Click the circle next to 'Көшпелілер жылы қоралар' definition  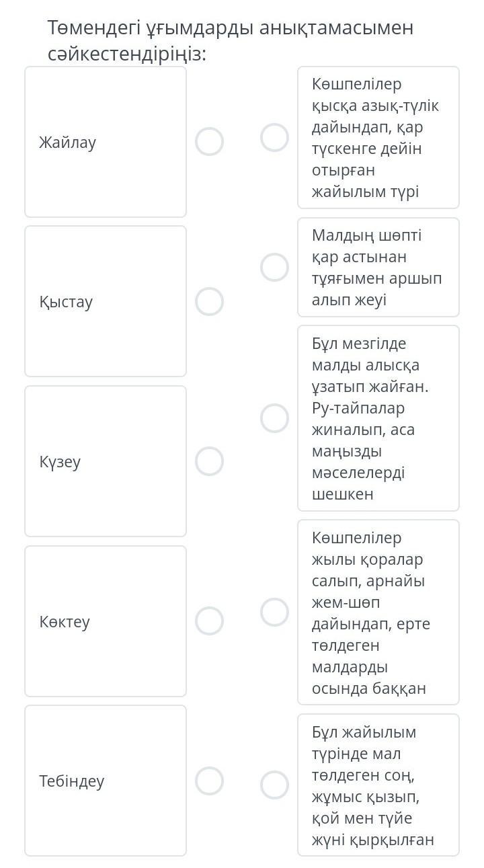click(274, 612)
